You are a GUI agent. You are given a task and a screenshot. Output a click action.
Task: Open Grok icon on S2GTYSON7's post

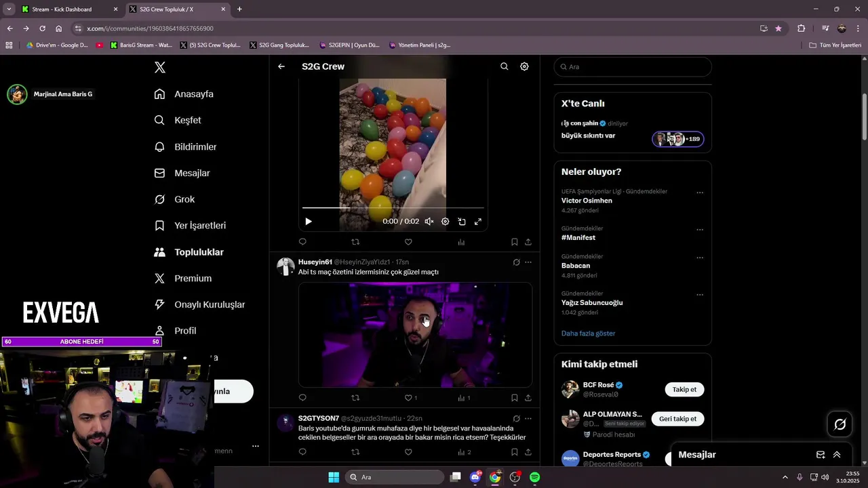pyautogui.click(x=516, y=418)
